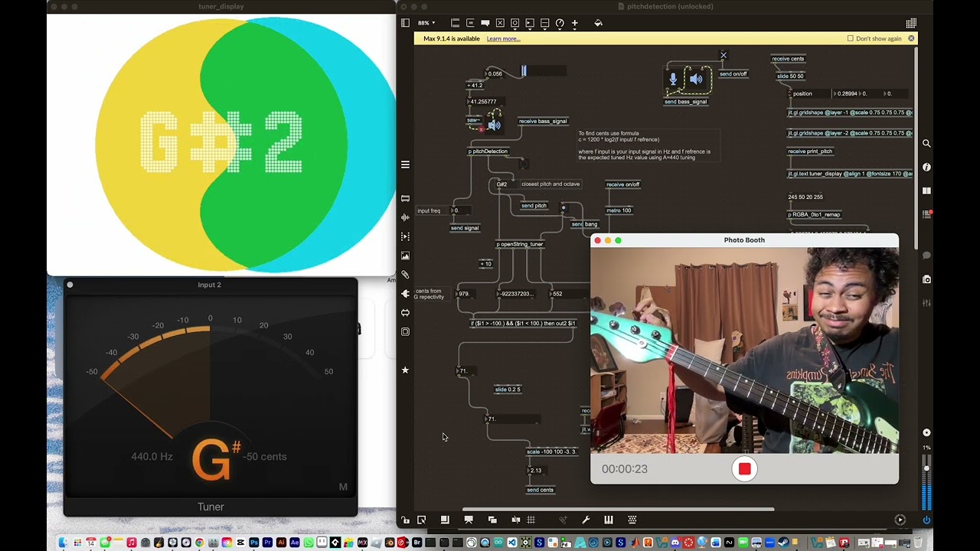The height and width of the screenshot is (551, 980).
Task: Open the inspector info icon in right sidebar
Action: click(926, 167)
